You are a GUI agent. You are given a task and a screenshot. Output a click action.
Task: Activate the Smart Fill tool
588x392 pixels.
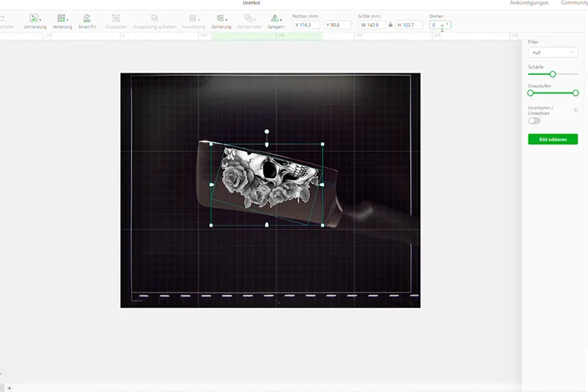pyautogui.click(x=87, y=21)
